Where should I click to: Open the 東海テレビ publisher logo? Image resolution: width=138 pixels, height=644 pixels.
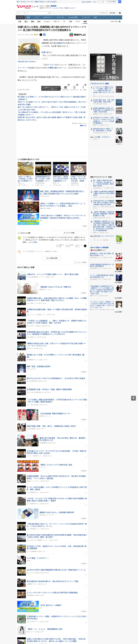pyautogui.click(x=77, y=35)
